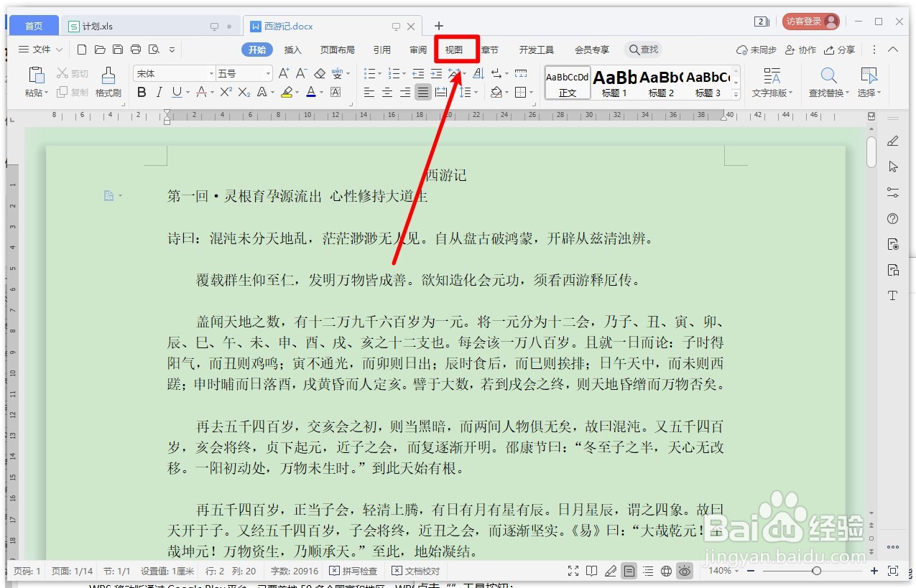Click the Decrease font size icon
The height and width of the screenshot is (588, 916).
click(302, 73)
